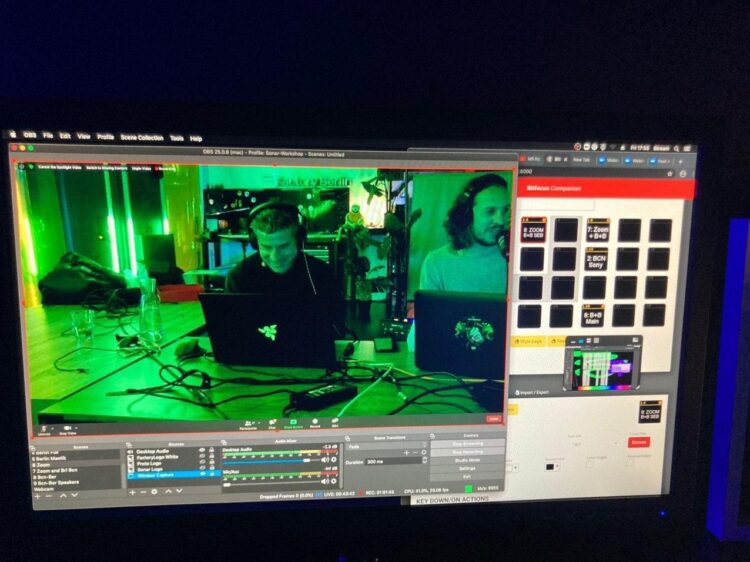The image size is (750, 562).
Task: Move source up in Sources list
Action: pos(168,491)
